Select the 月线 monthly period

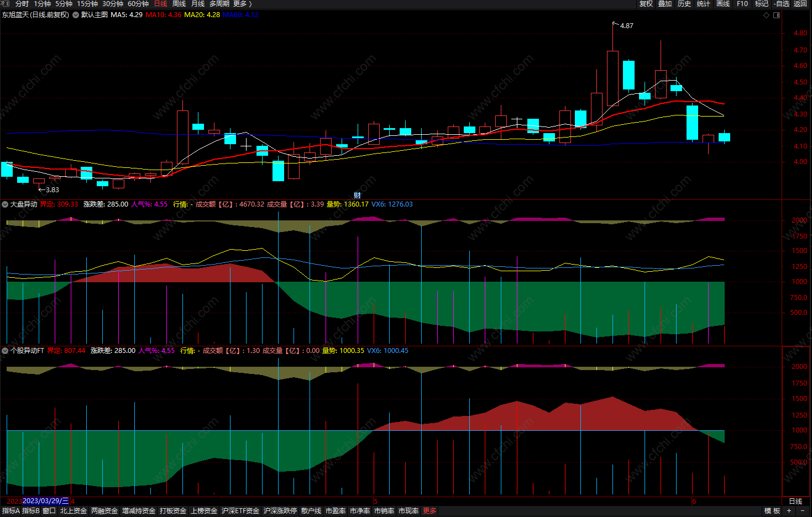[198, 4]
